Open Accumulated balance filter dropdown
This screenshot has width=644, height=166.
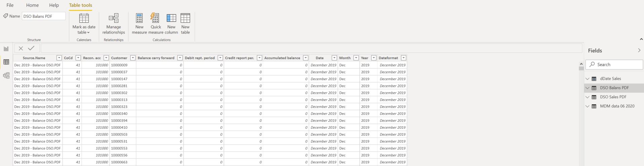point(306,58)
